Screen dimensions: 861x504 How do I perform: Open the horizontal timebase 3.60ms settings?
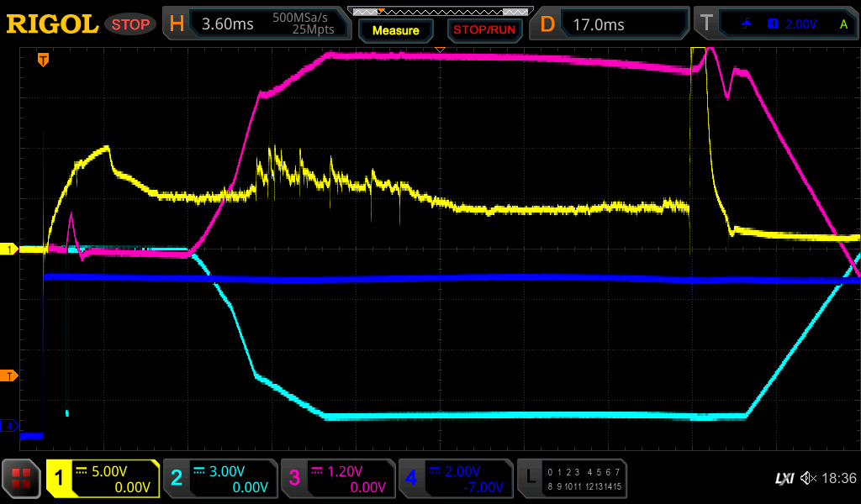pyautogui.click(x=256, y=24)
